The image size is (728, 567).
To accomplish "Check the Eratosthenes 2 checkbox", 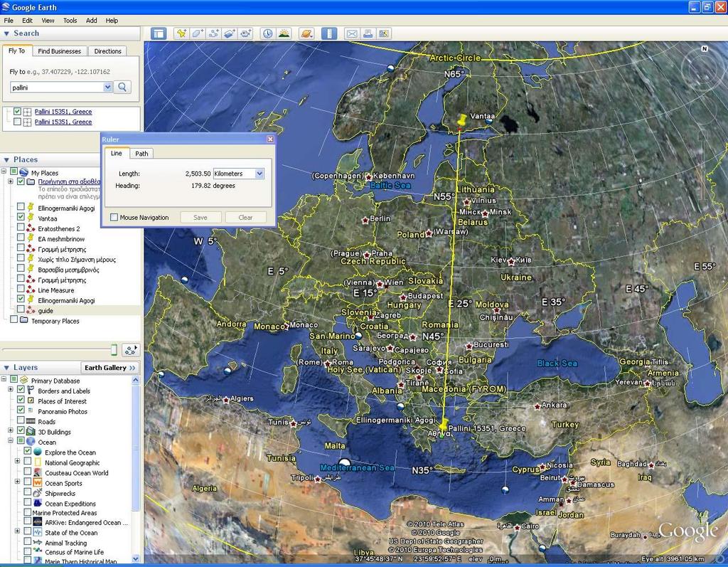I will coord(21,227).
